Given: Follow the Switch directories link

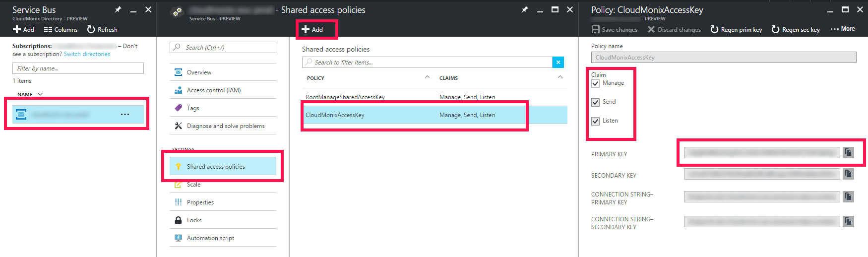Looking at the screenshot, I should pos(87,54).
